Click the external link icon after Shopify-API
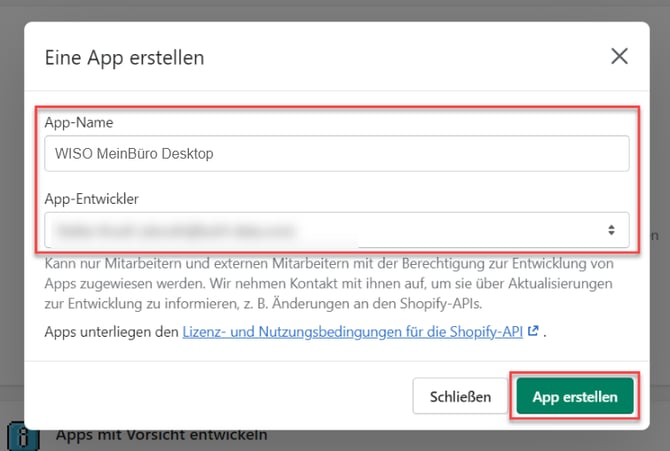This screenshot has height=451, width=670. click(x=533, y=331)
